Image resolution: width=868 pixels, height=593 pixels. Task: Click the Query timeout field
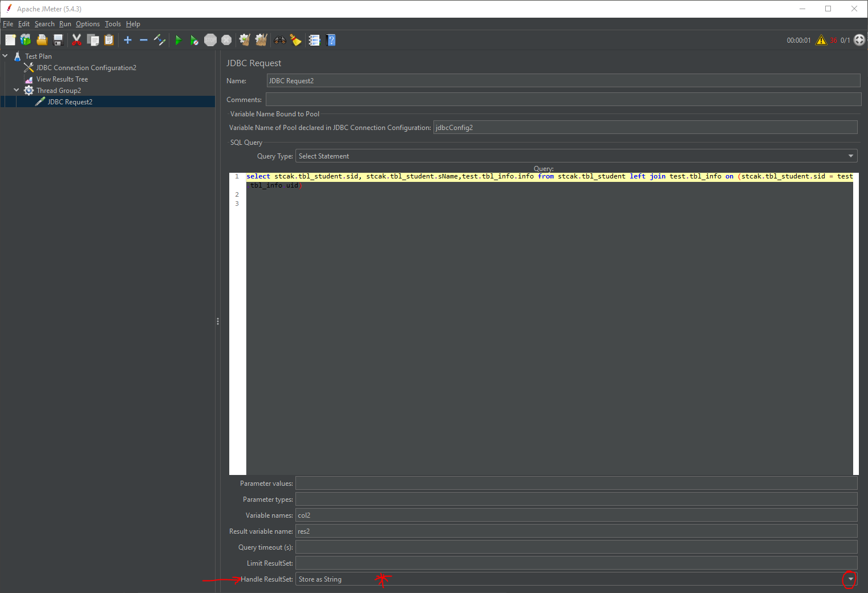577,547
